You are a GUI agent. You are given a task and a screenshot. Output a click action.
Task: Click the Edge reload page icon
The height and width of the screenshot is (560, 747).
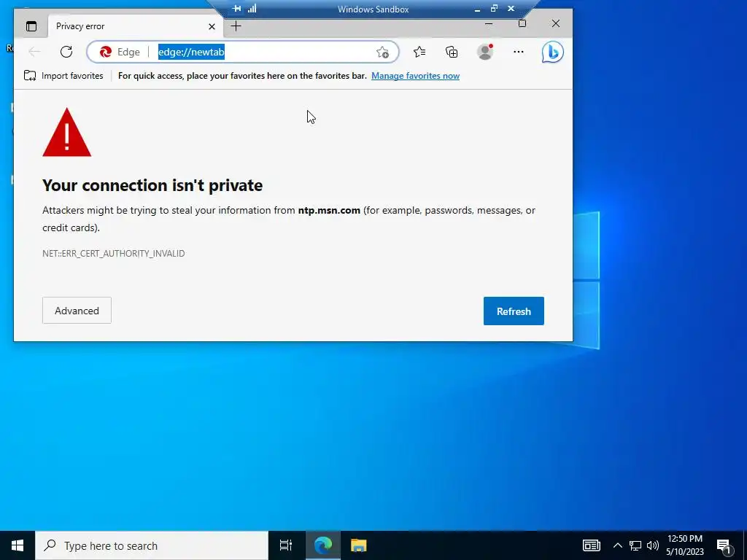coord(66,52)
